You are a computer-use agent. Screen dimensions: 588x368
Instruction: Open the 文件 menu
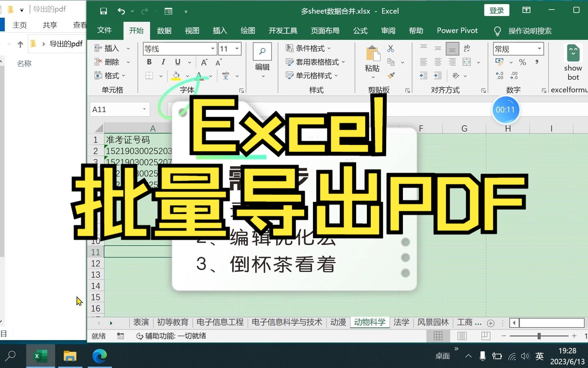[104, 30]
